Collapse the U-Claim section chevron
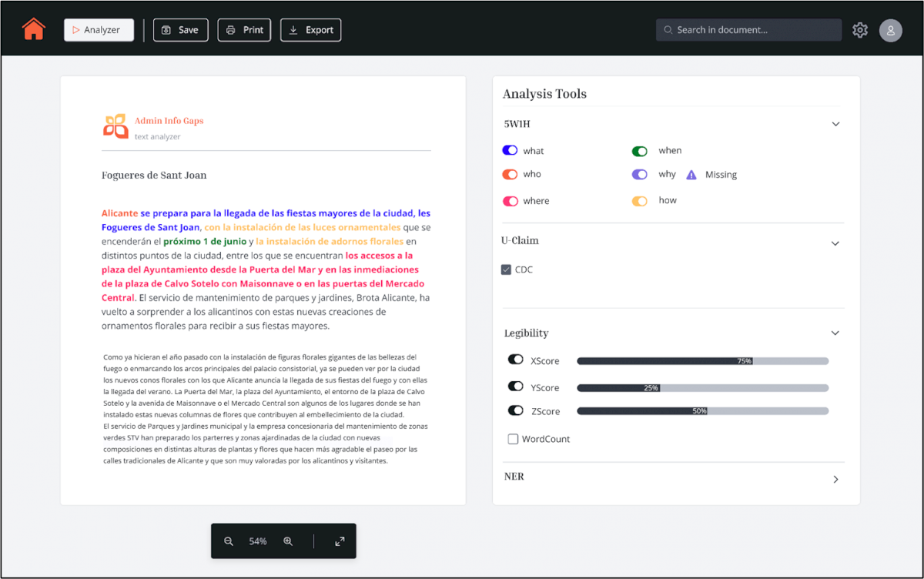 coord(835,243)
